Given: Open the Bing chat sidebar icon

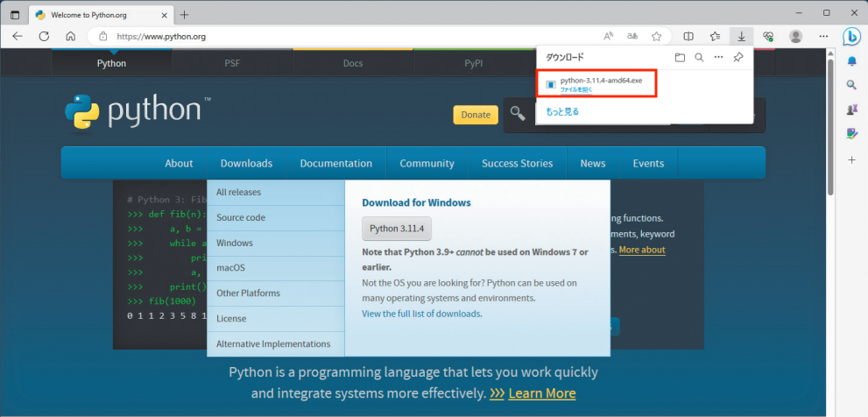Looking at the screenshot, I should (x=850, y=37).
